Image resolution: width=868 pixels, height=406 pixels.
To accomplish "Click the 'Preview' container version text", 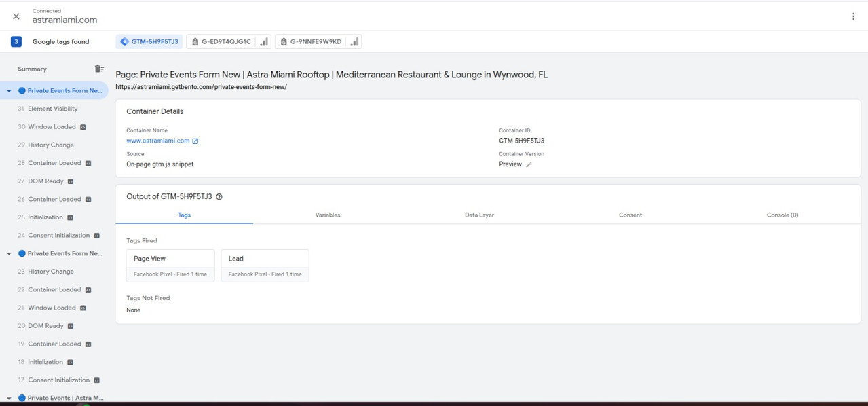I will pyautogui.click(x=510, y=164).
